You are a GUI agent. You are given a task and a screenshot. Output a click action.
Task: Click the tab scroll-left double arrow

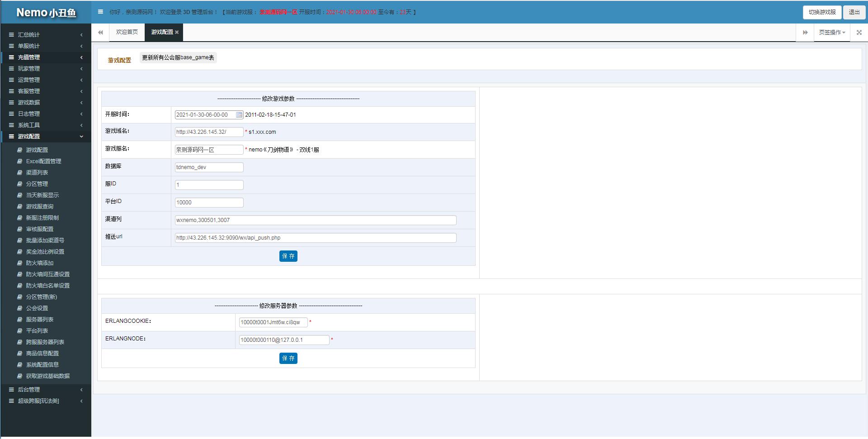point(100,32)
